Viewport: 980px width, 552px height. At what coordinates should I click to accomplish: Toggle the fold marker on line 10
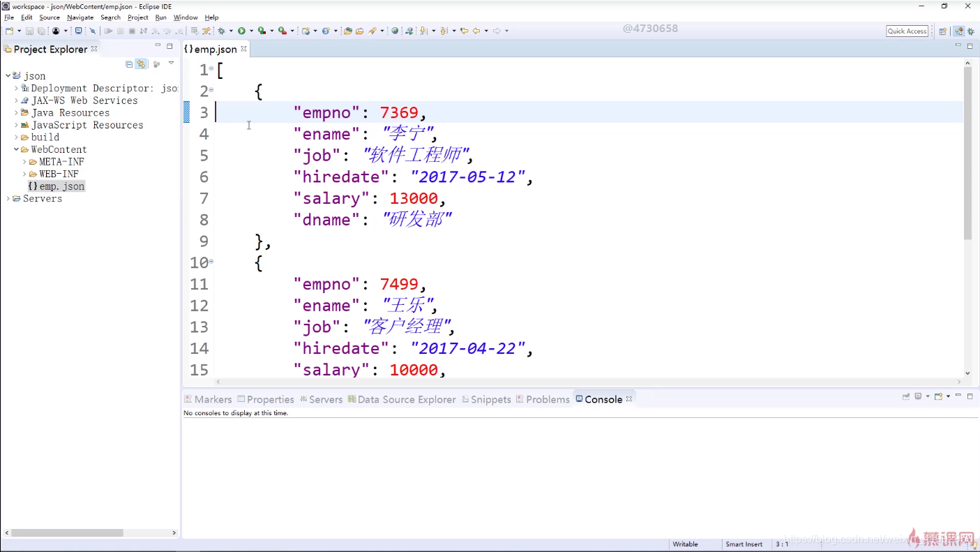click(211, 261)
